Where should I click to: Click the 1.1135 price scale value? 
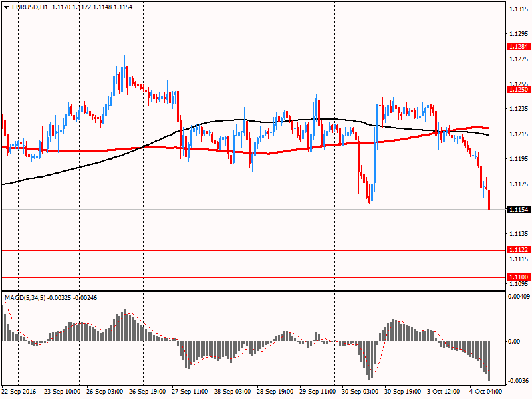coord(519,234)
